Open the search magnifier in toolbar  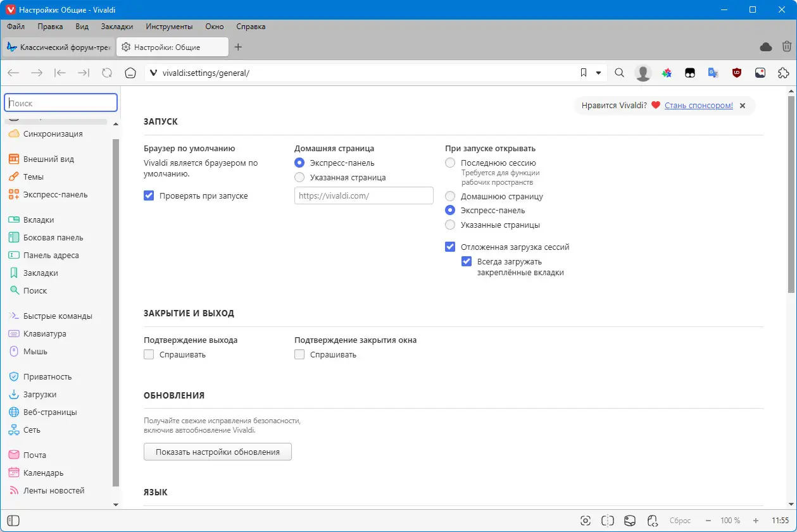[620, 73]
